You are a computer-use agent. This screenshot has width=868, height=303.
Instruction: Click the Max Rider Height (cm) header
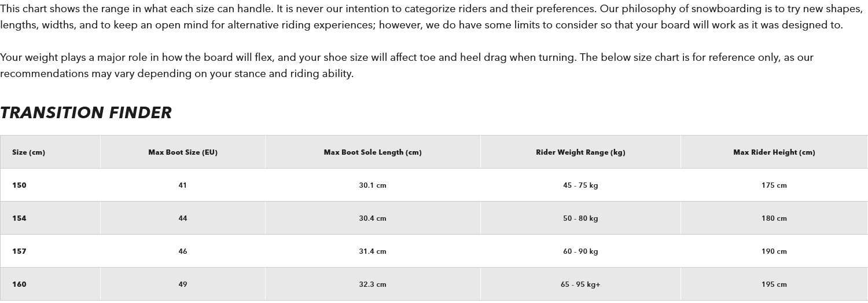(x=774, y=152)
